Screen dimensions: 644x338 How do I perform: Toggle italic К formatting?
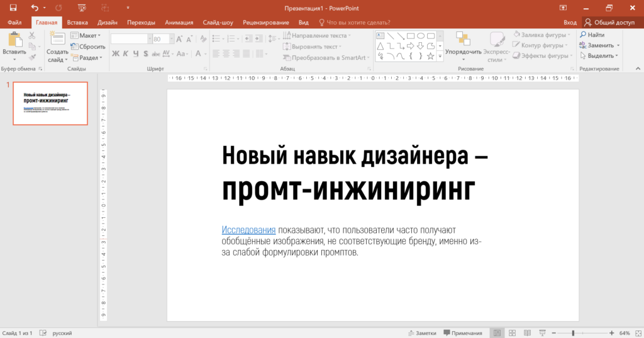(x=126, y=54)
